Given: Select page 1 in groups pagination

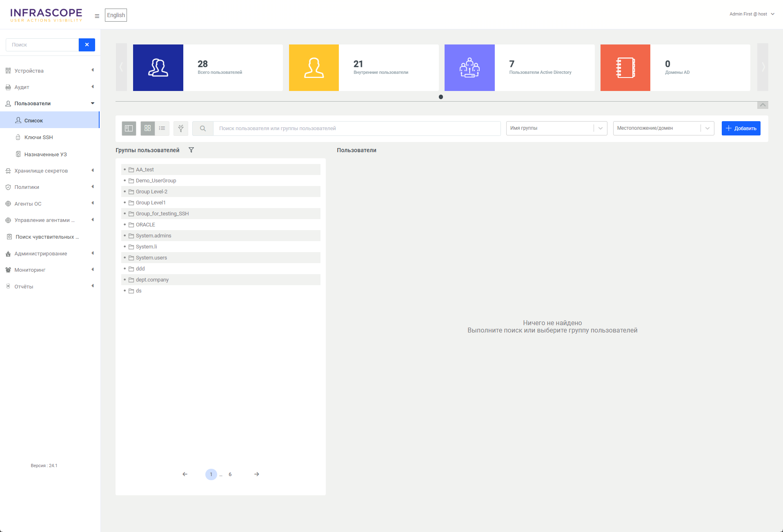Looking at the screenshot, I should click(211, 474).
